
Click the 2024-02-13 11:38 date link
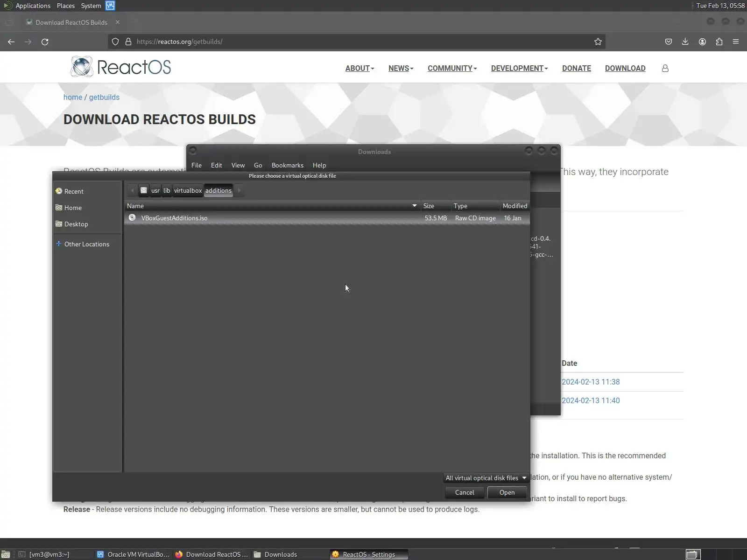(x=591, y=382)
